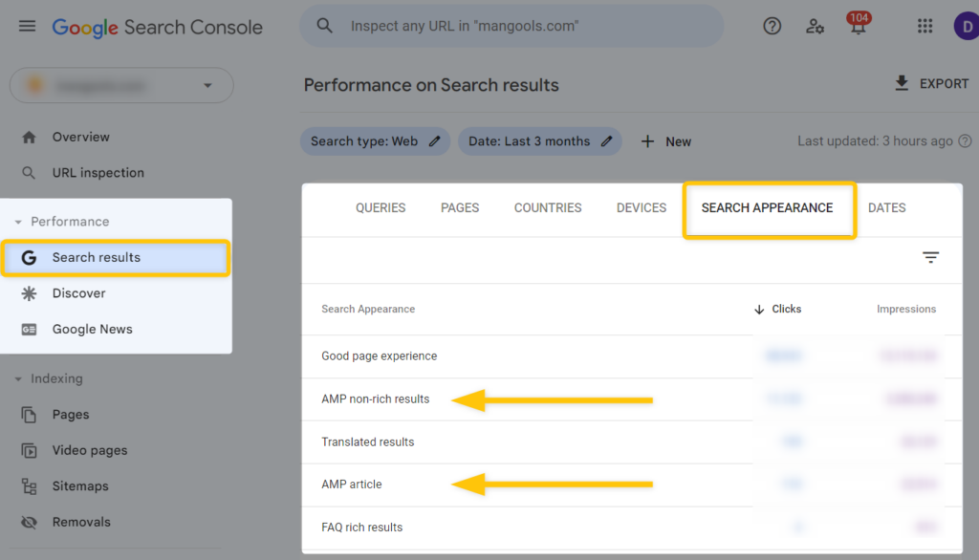Click the Search Appearance column header
This screenshot has height=560, width=979.
pos(368,309)
